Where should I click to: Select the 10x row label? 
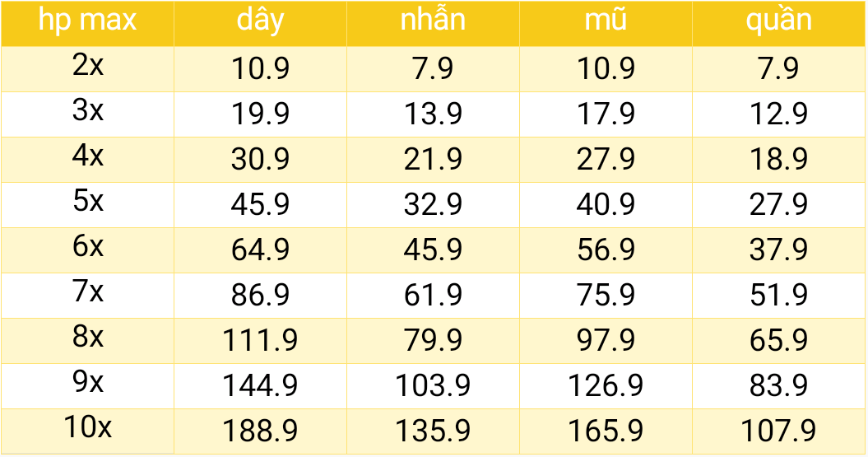pyautogui.click(x=87, y=431)
